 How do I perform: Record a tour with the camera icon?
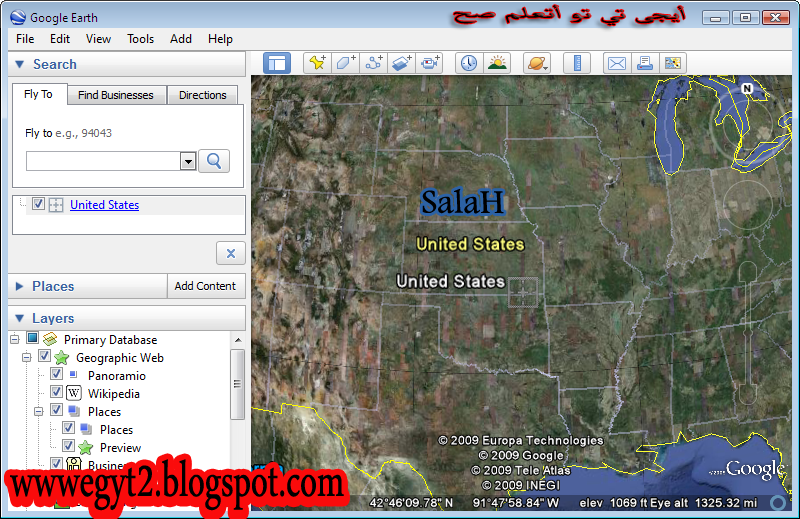click(430, 63)
